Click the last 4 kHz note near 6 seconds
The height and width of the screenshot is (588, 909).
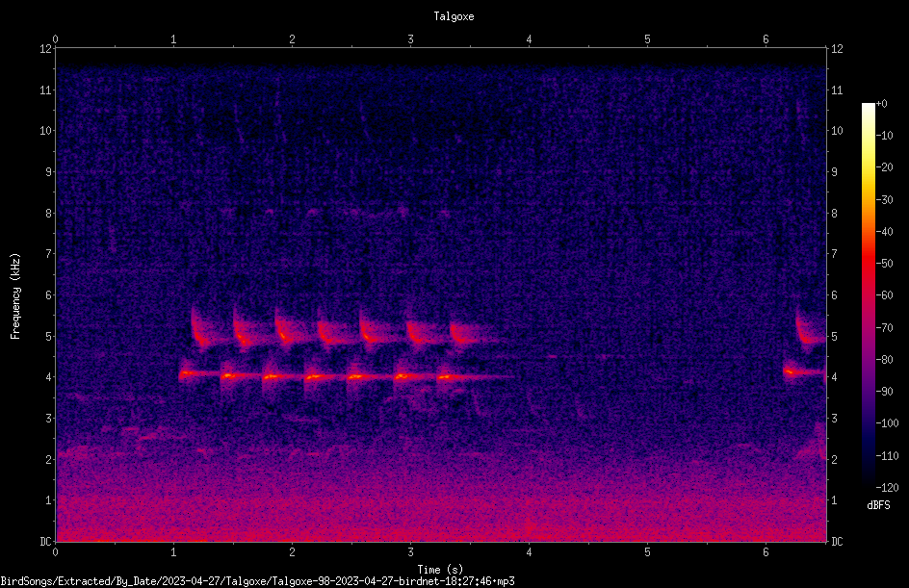point(802,371)
